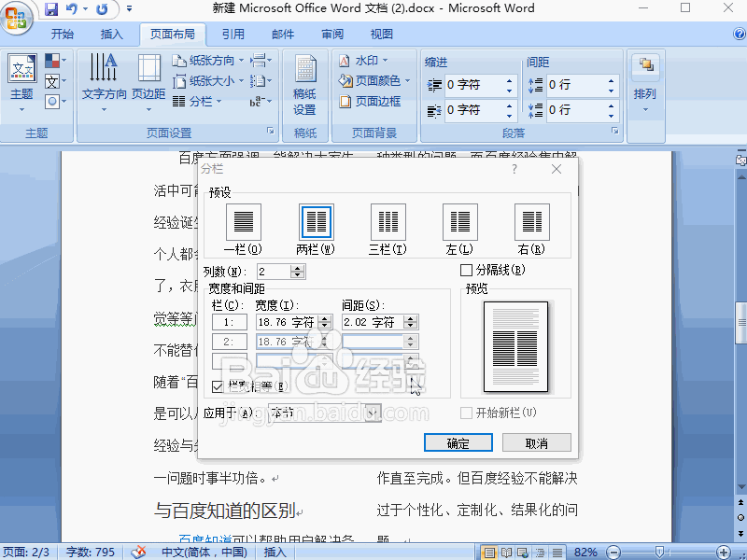The height and width of the screenshot is (560, 747).
Task: Open page breaks menu icon
Action: (x=261, y=61)
